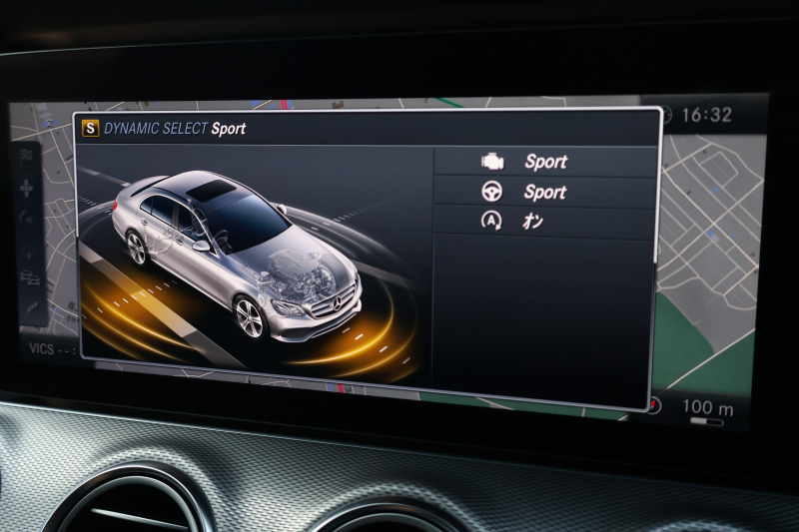Tap the ECO start/stop circled-A icon
799x532 pixels.
coord(491,222)
